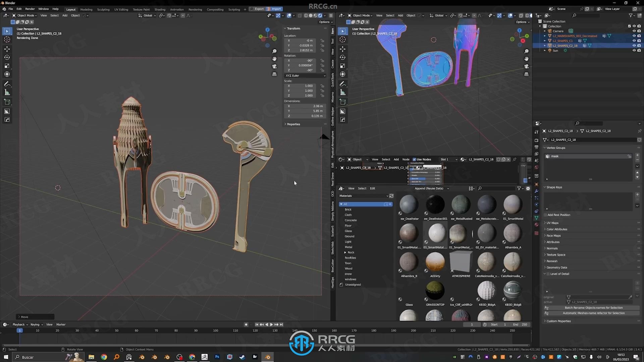The height and width of the screenshot is (362, 644).
Task: Open Slot 1 material slot dropdown
Action: click(x=448, y=160)
